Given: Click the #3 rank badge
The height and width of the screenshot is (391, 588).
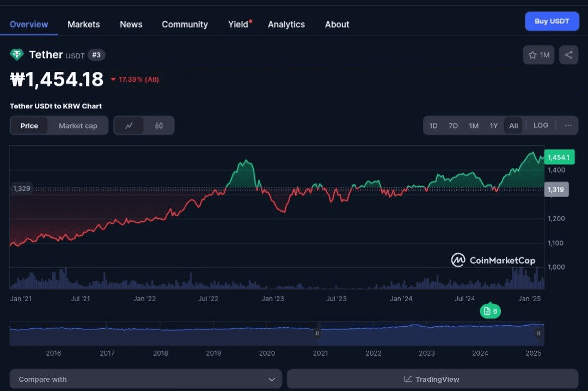Looking at the screenshot, I should click(96, 55).
